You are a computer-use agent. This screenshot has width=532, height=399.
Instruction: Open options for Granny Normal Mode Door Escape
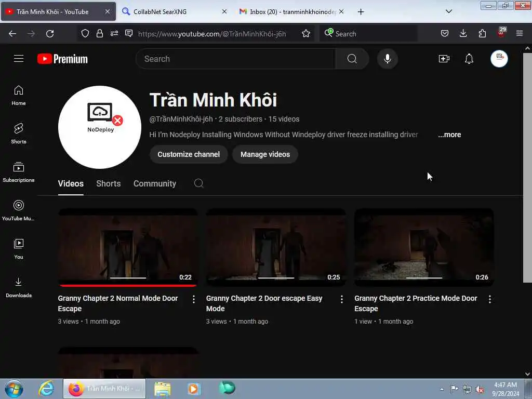(x=193, y=299)
